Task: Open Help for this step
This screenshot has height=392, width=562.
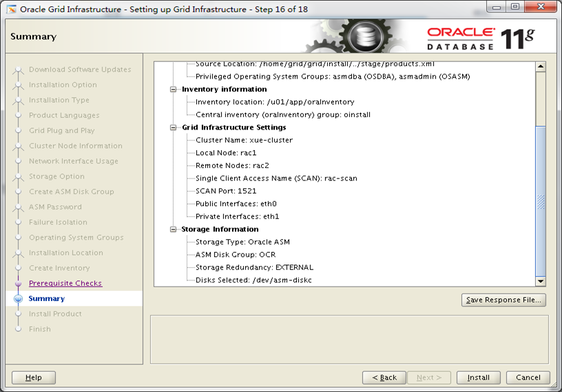Action: pos(34,378)
